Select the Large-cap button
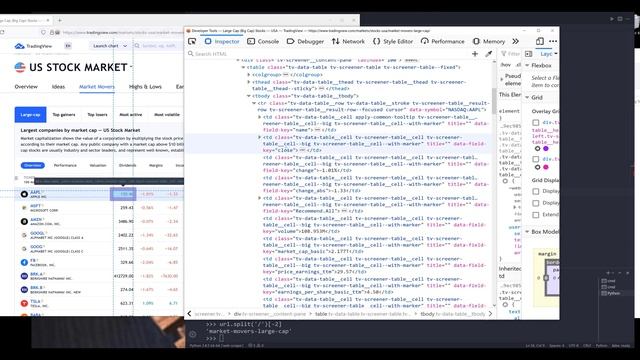 pyautogui.click(x=30, y=115)
